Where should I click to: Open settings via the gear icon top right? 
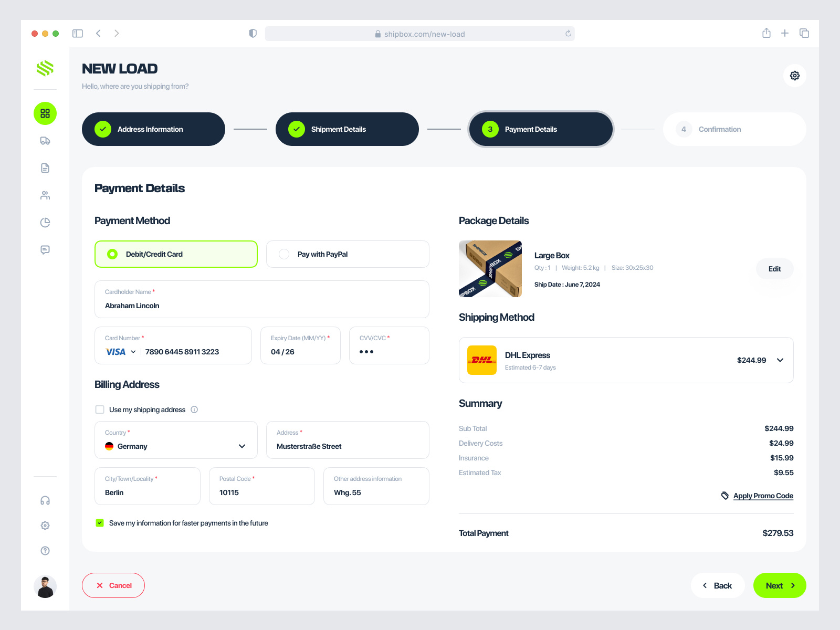click(x=794, y=76)
